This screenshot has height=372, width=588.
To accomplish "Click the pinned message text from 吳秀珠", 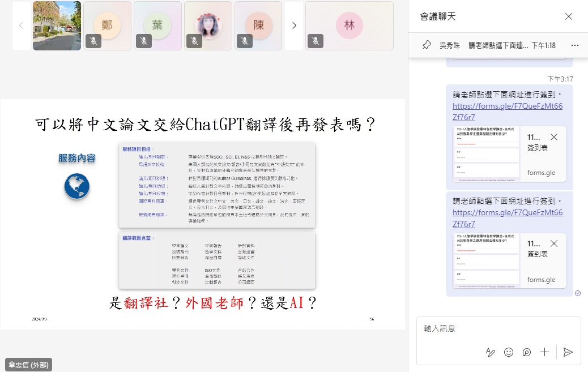I will click(498, 45).
